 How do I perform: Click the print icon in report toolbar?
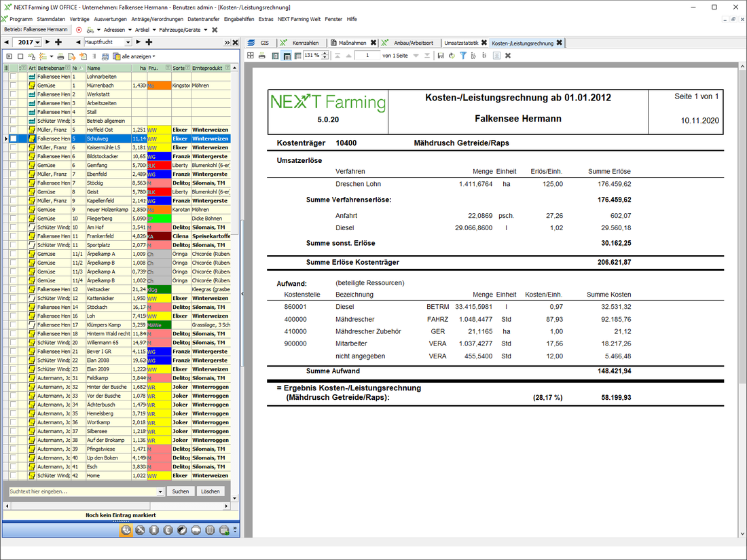[x=263, y=56]
